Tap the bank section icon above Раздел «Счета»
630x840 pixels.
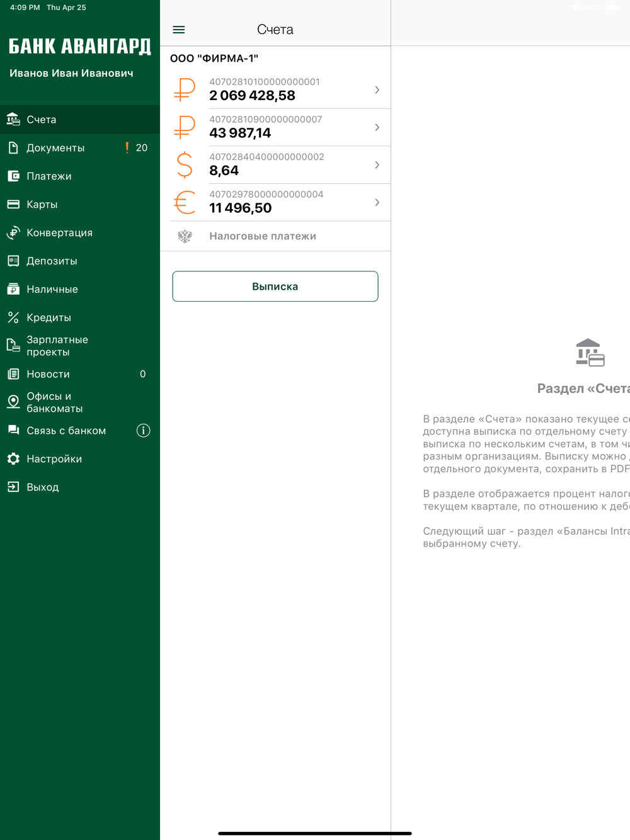pos(590,353)
